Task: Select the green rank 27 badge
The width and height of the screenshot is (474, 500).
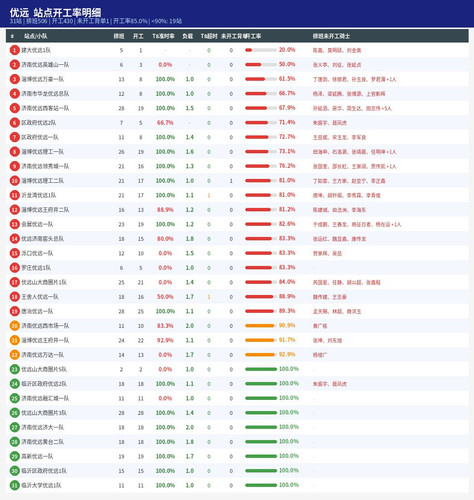Action: pyautogui.click(x=14, y=427)
